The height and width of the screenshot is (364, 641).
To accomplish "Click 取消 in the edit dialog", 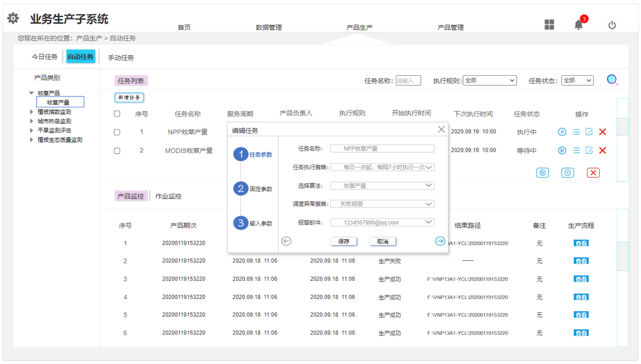I will (382, 241).
